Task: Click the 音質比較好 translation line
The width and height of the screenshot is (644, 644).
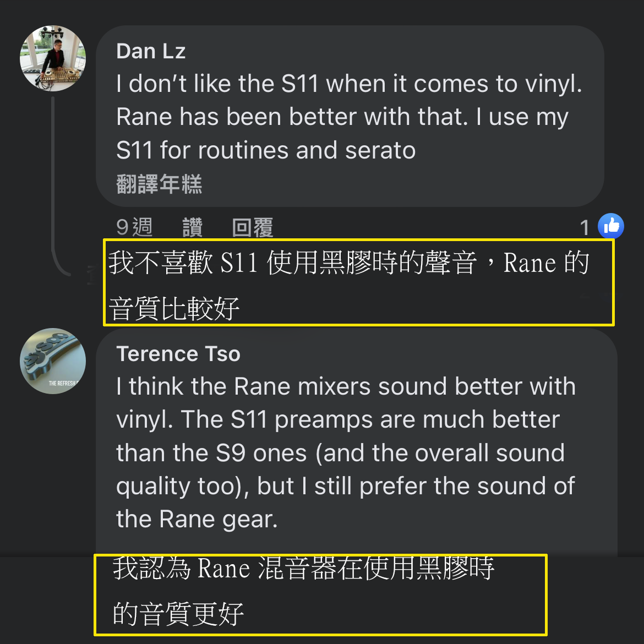Action: click(174, 308)
